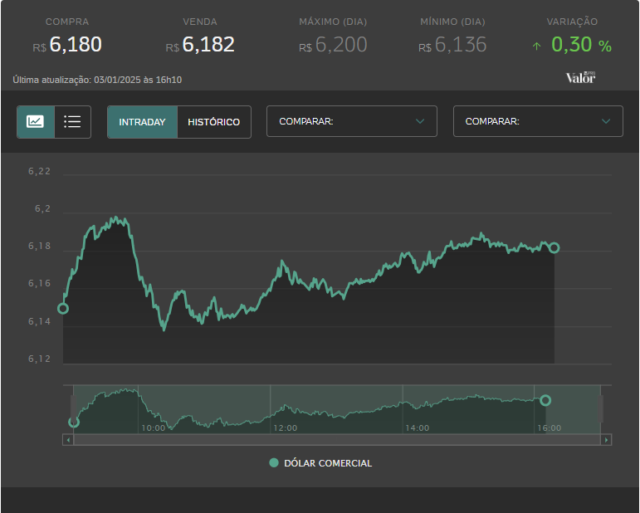
Task: Select the Intraday view toggle
Action: [x=142, y=122]
